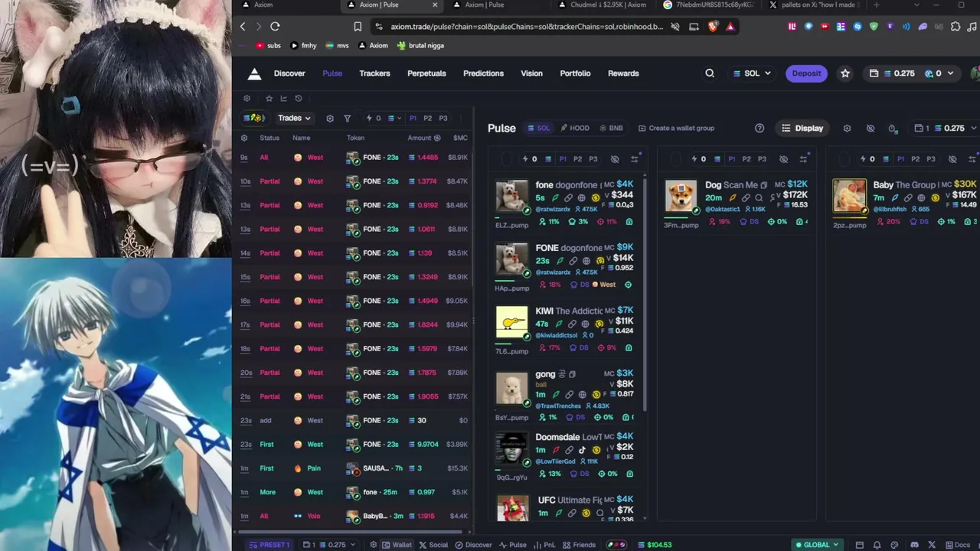This screenshot has width=980, height=551.
Task: Open the Portfolio nav tab
Action: click(575, 73)
